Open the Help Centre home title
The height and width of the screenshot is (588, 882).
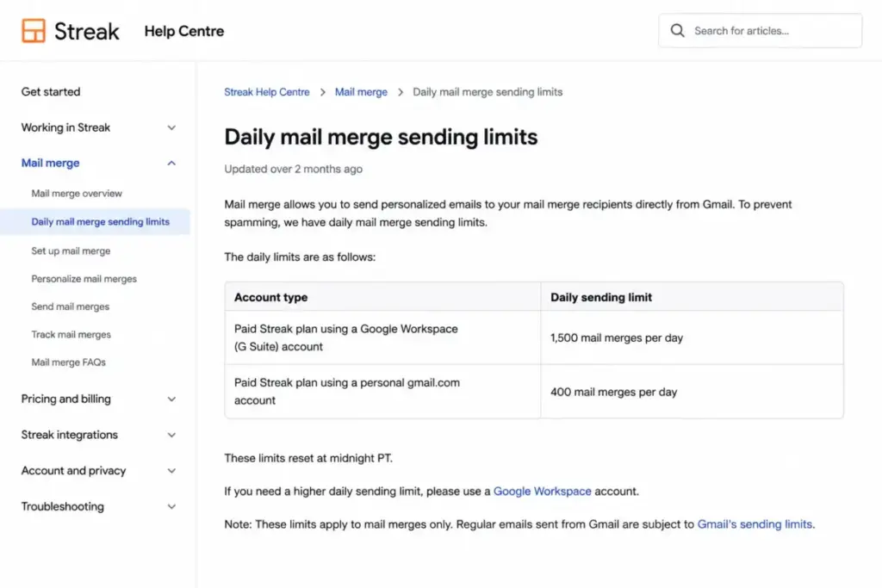[184, 31]
